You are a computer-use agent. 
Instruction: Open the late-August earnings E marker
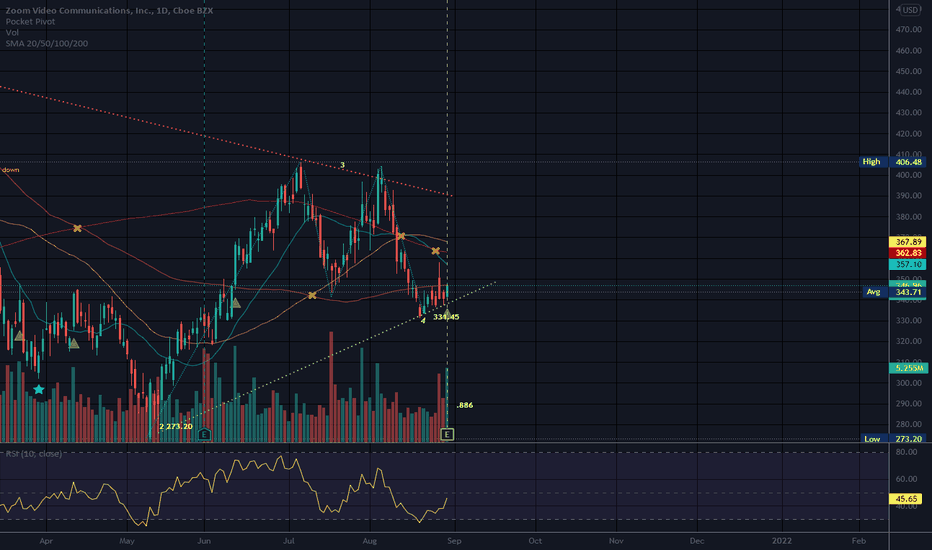(x=448, y=435)
